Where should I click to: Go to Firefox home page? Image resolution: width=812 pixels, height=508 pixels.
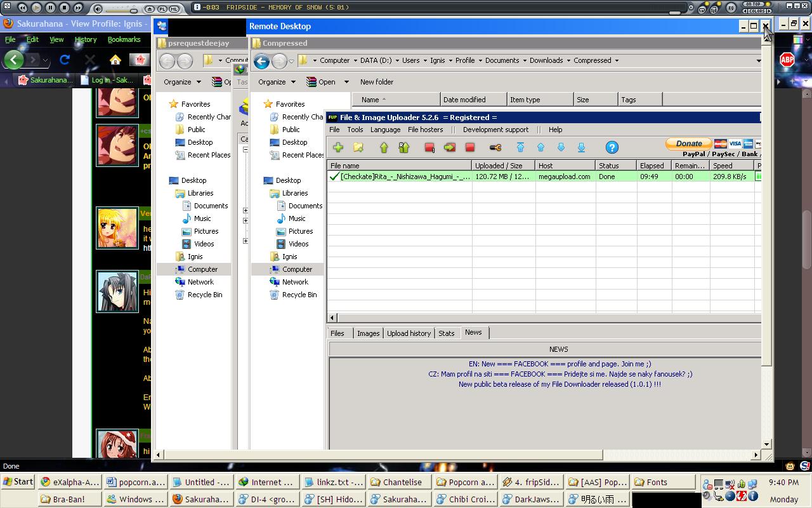coord(115,60)
